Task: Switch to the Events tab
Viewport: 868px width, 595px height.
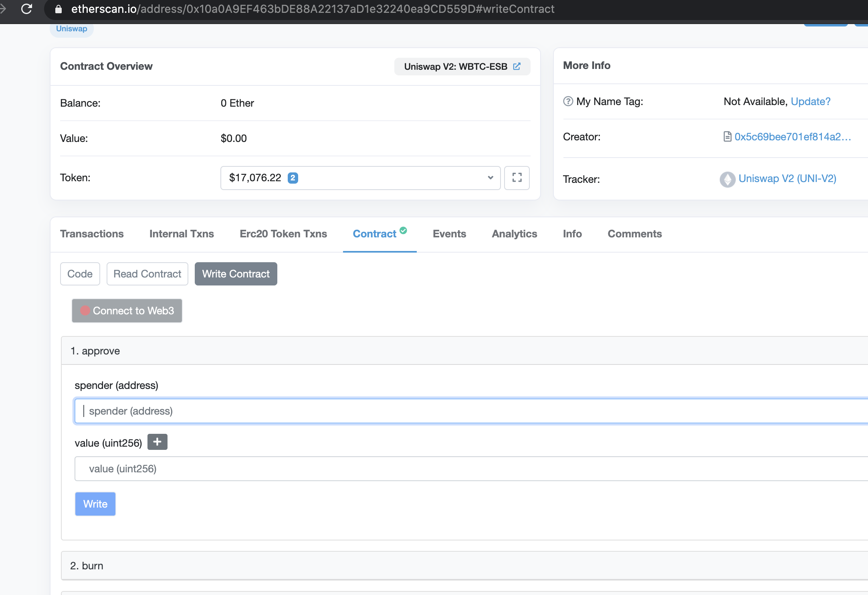Action: (449, 234)
